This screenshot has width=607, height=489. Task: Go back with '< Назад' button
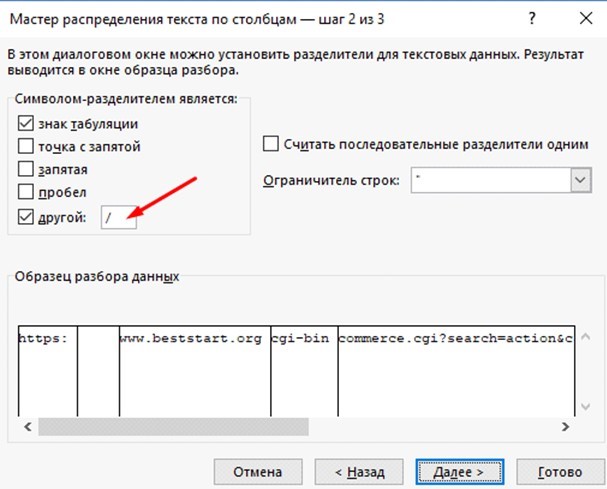pos(359,470)
